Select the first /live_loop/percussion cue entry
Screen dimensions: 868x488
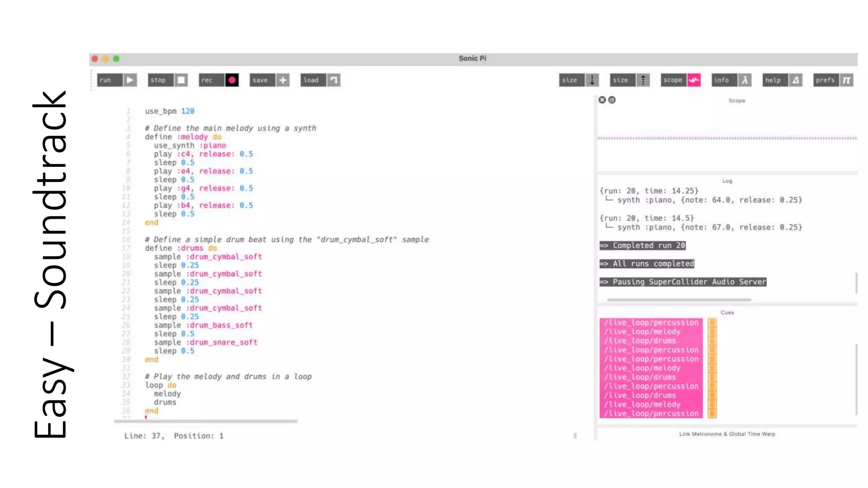coord(651,323)
